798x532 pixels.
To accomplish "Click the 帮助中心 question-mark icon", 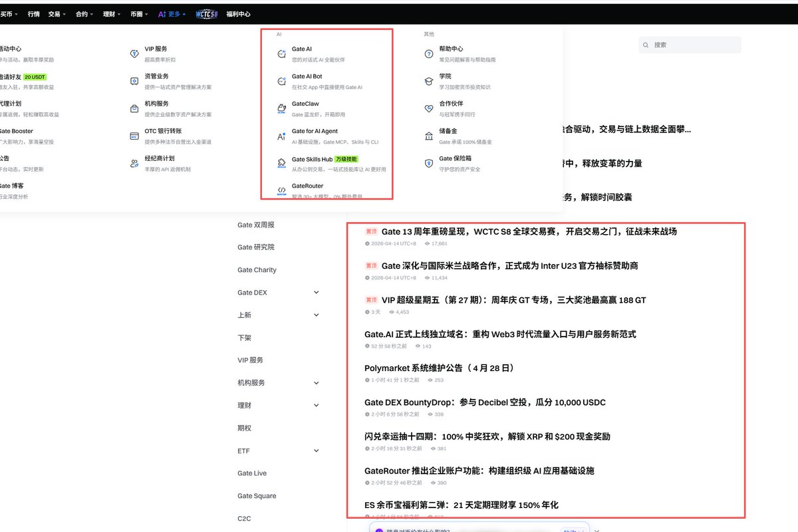I will pos(429,54).
